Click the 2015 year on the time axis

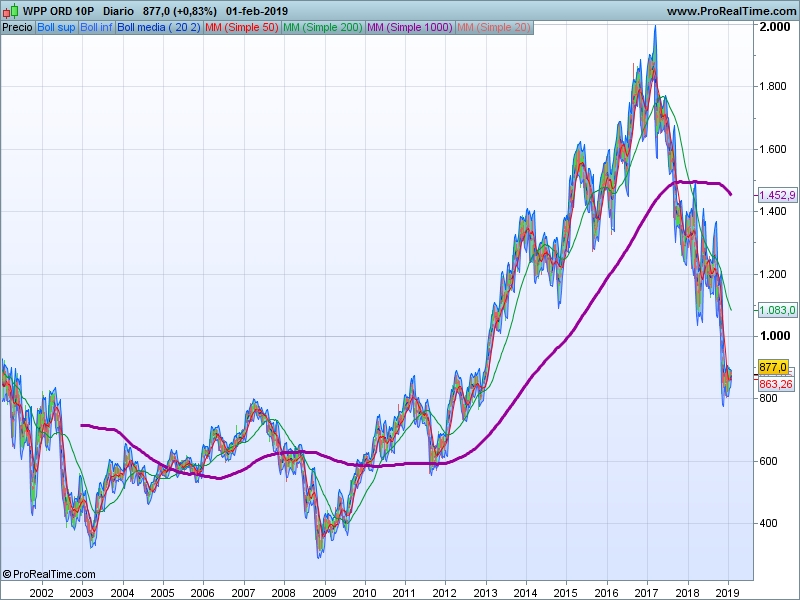coord(566,593)
